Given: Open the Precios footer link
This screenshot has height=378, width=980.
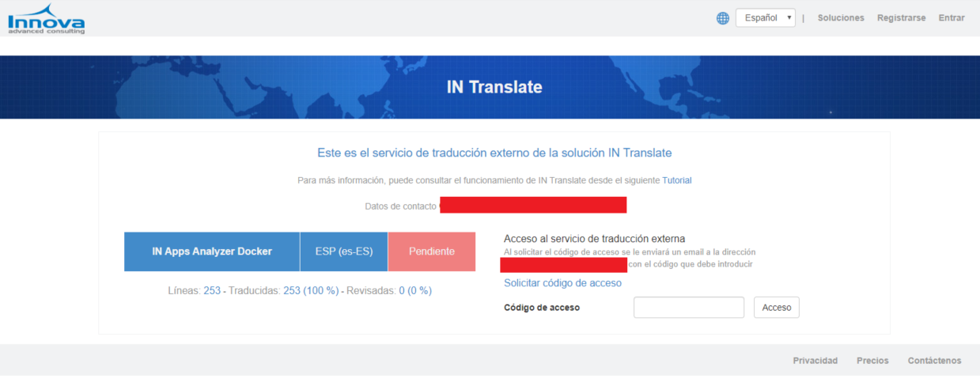Looking at the screenshot, I should (x=872, y=361).
